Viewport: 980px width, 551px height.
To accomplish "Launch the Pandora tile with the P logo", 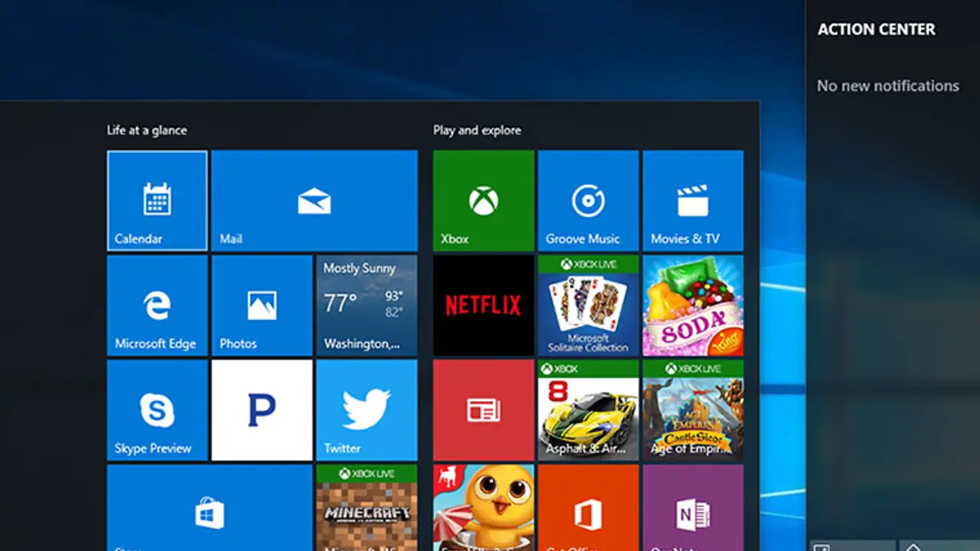I will coord(262,410).
